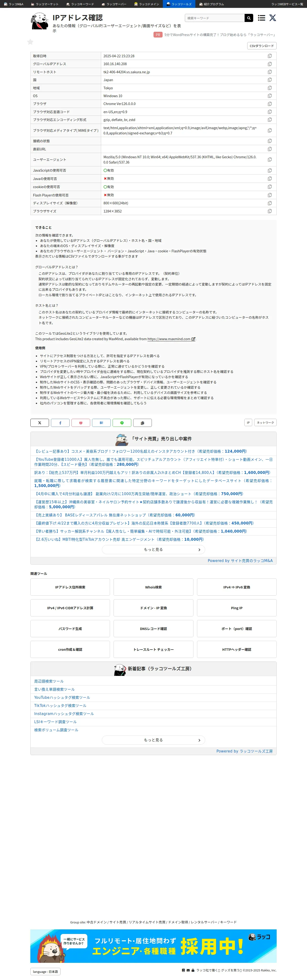
Task: Expand site sale list with もっと見る
Action: (153, 549)
